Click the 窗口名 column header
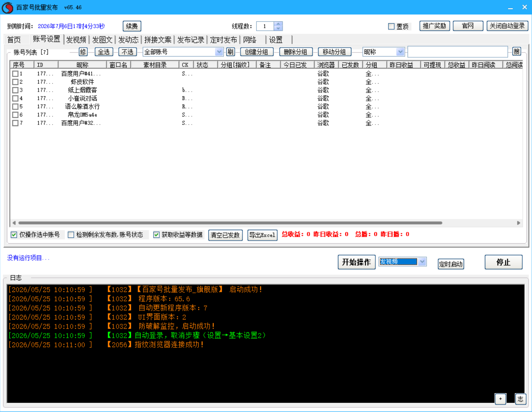This screenshot has width=532, height=412. coord(119,65)
